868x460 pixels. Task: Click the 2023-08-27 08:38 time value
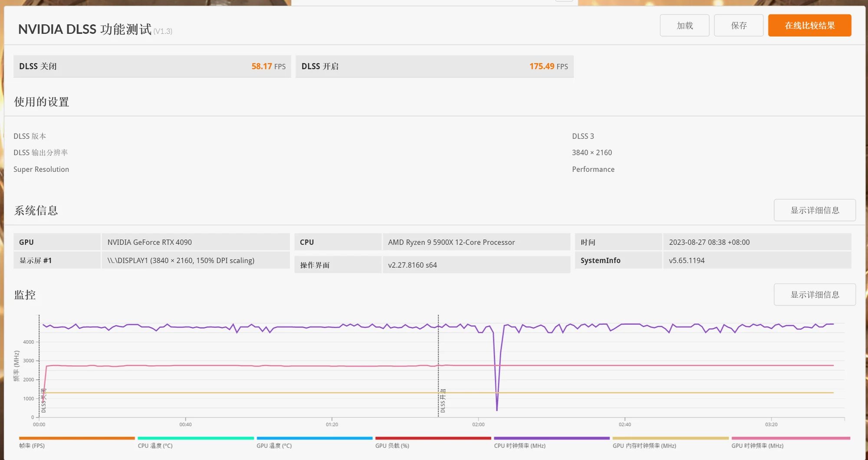point(757,242)
